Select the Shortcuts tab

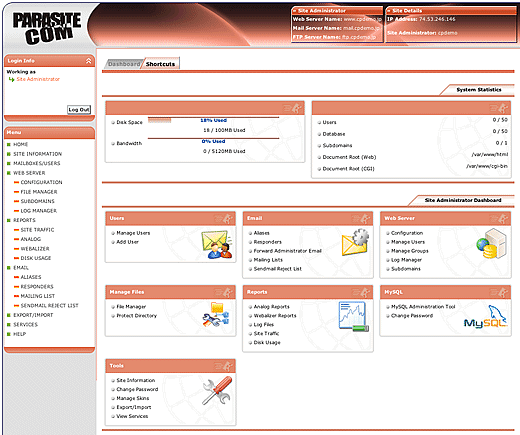[160, 64]
